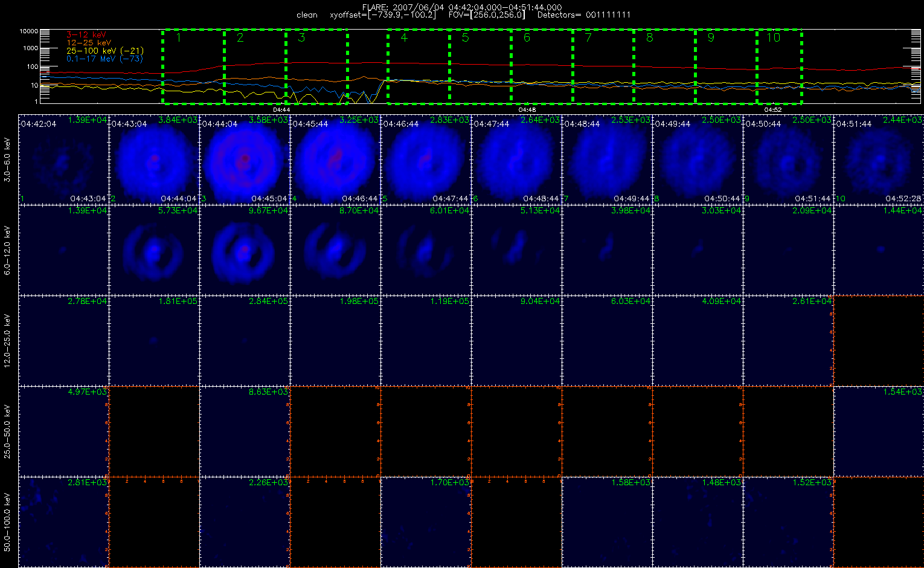Screen dimensions: 924x568
Task: Select interval 3 label in the light curve
Action: pos(302,37)
